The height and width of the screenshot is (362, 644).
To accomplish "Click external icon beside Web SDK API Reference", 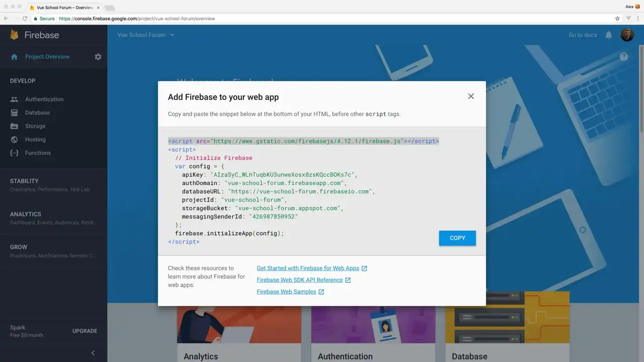I will coord(348,280).
